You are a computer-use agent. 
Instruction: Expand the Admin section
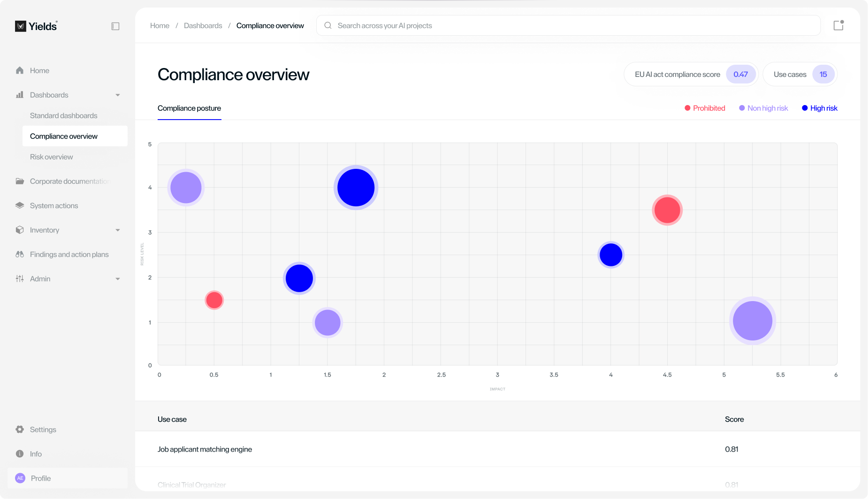pos(118,278)
